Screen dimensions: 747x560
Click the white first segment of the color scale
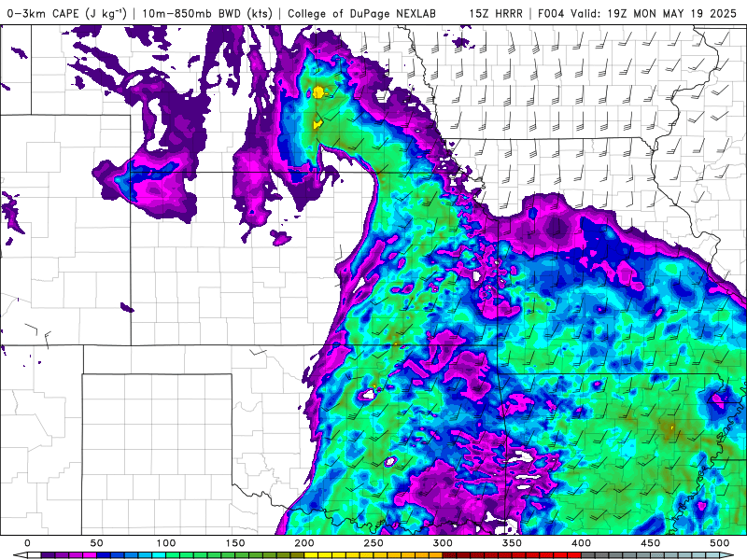[x=35, y=555]
